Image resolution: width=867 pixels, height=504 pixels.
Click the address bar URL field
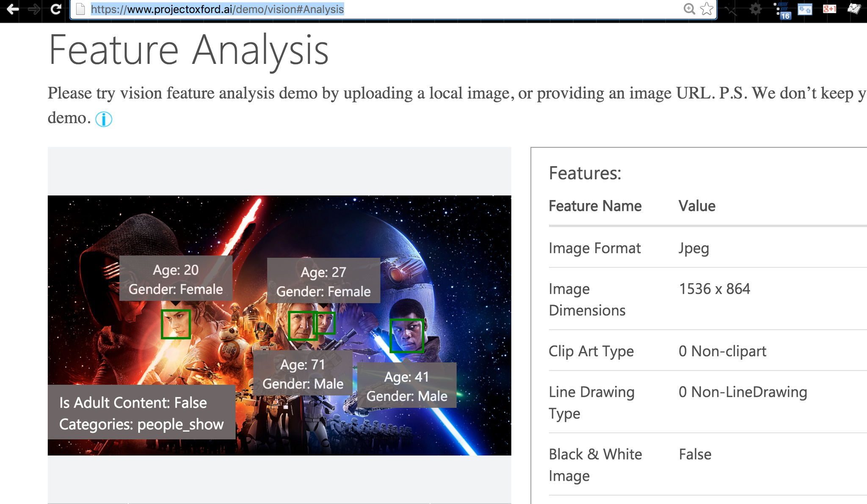click(381, 9)
